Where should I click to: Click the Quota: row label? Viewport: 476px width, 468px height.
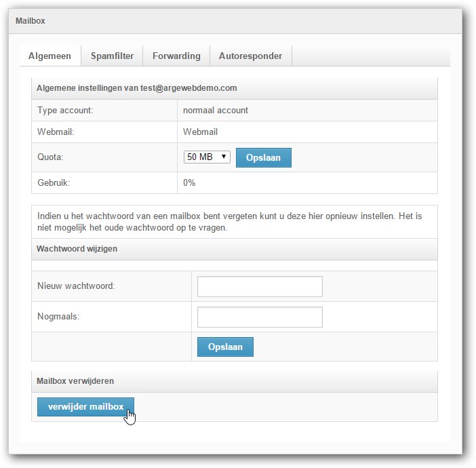(x=50, y=157)
